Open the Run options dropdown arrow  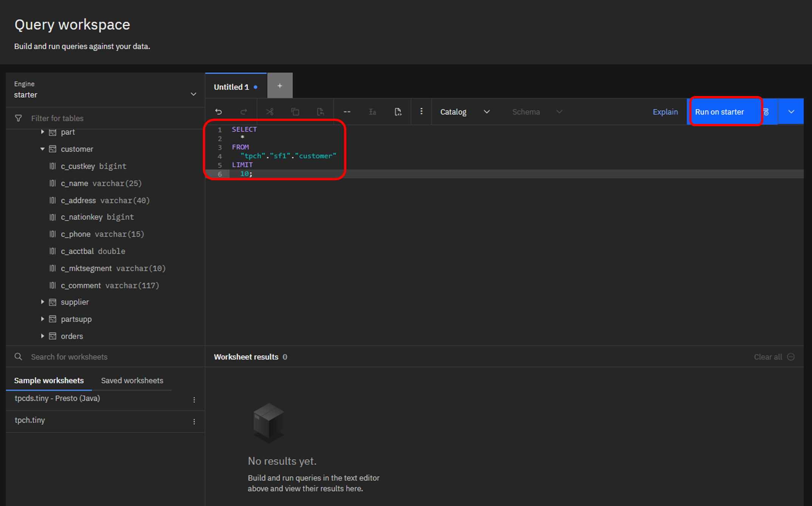(791, 112)
